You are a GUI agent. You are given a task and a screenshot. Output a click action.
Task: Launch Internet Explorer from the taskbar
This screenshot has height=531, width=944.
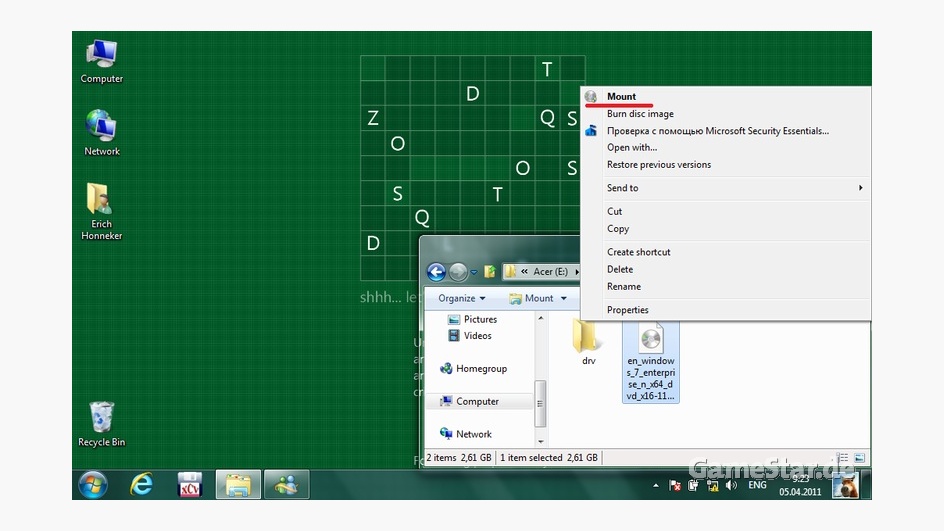coord(142,484)
